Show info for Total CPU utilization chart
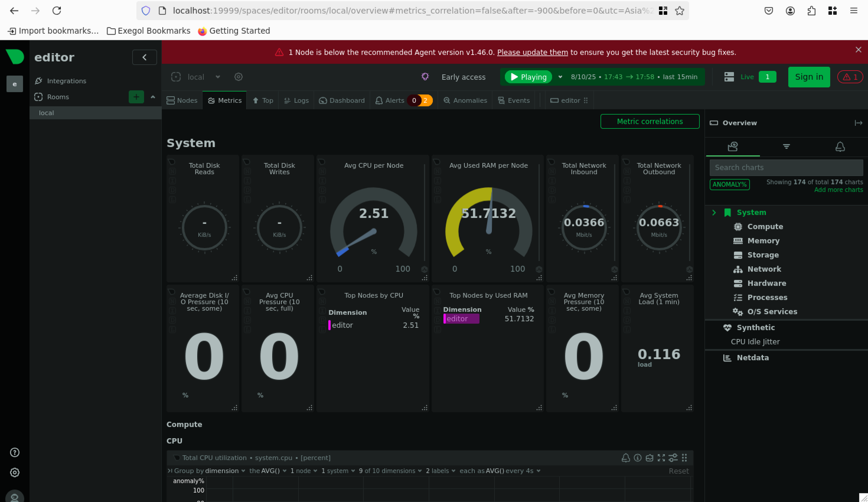The height and width of the screenshot is (502, 868). click(x=638, y=457)
